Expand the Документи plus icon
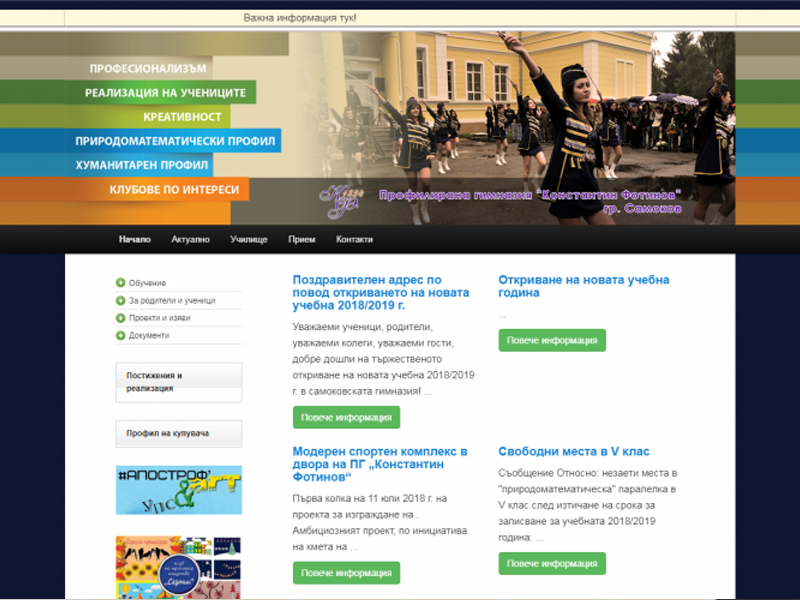The width and height of the screenshot is (800, 600). tap(120, 335)
